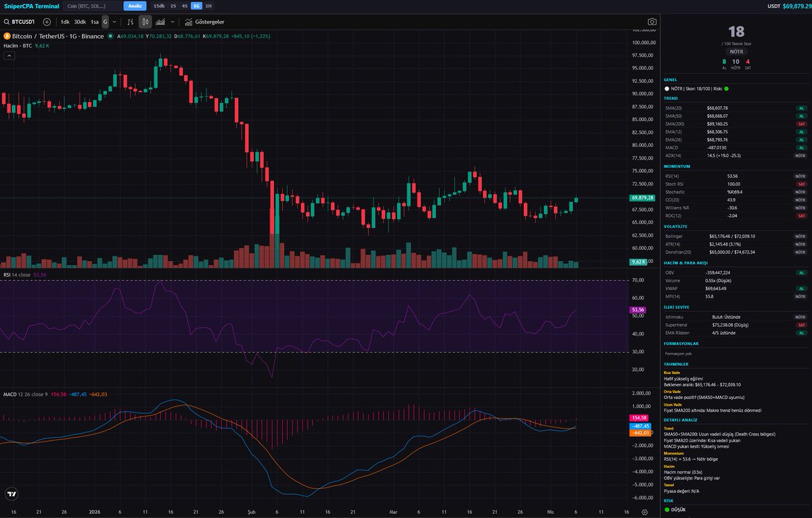Switch to the 1S timeframe tab
This screenshot has height=518, width=812.
174,6
